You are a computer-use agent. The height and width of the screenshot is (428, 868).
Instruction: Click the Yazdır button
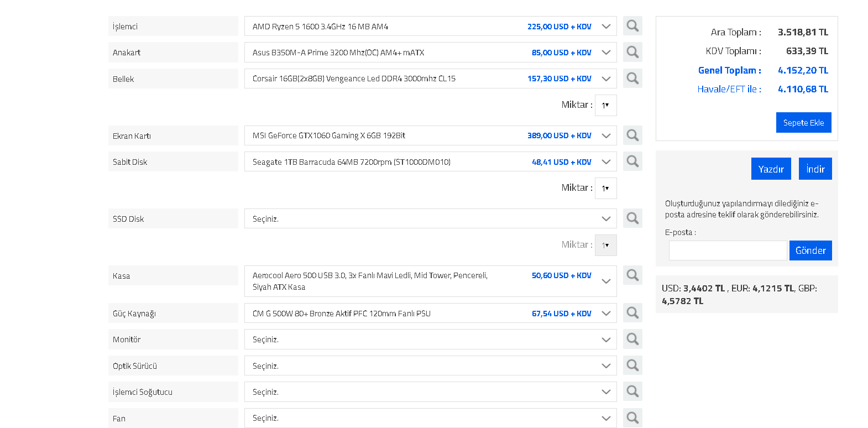point(771,169)
